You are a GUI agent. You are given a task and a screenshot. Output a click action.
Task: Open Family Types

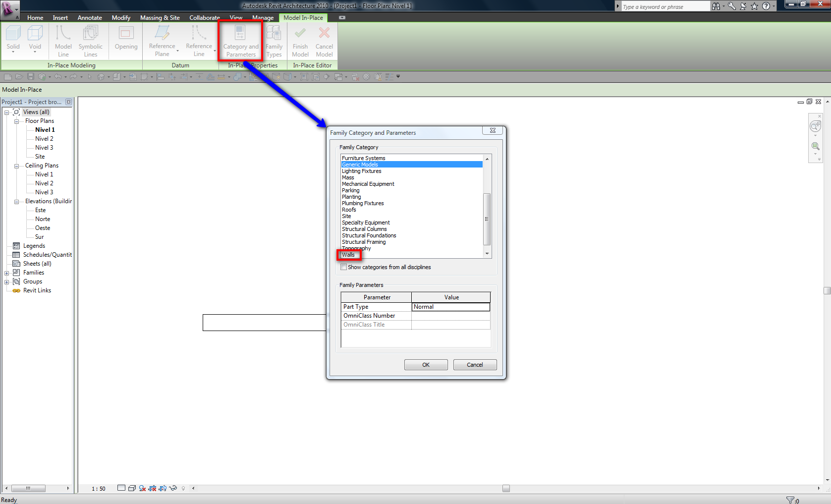click(274, 41)
